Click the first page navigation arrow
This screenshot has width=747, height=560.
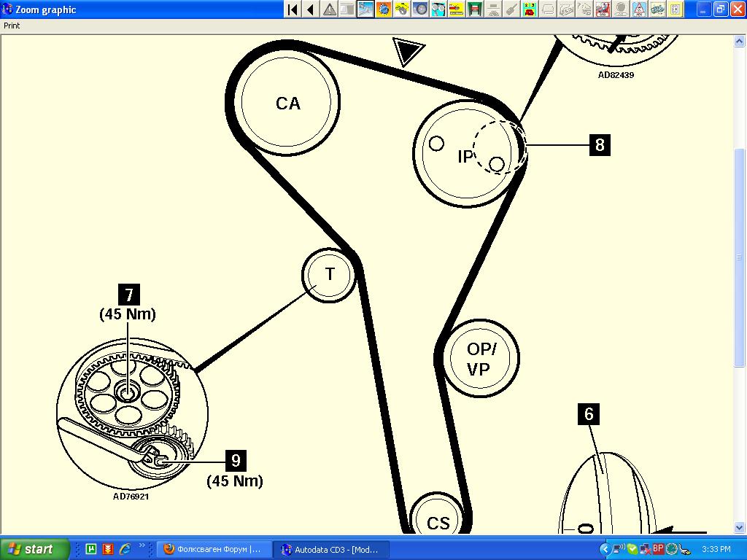coord(293,9)
